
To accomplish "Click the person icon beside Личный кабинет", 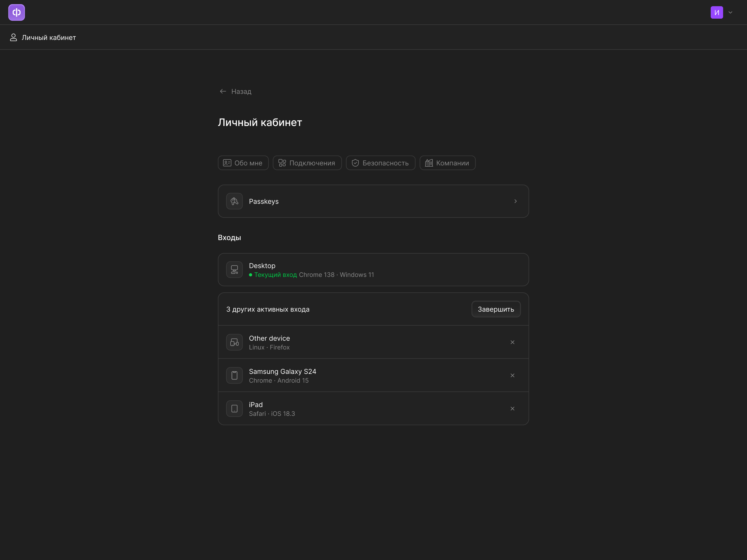I will point(13,38).
